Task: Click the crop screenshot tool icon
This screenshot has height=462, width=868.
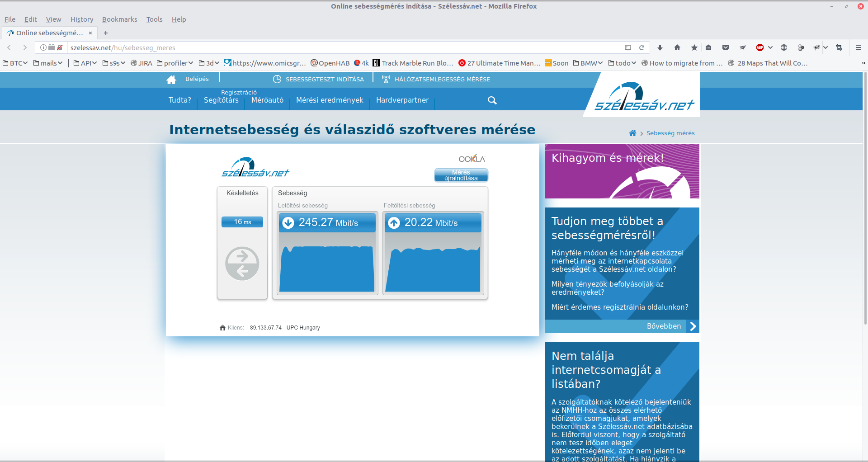Action: pyautogui.click(x=839, y=47)
